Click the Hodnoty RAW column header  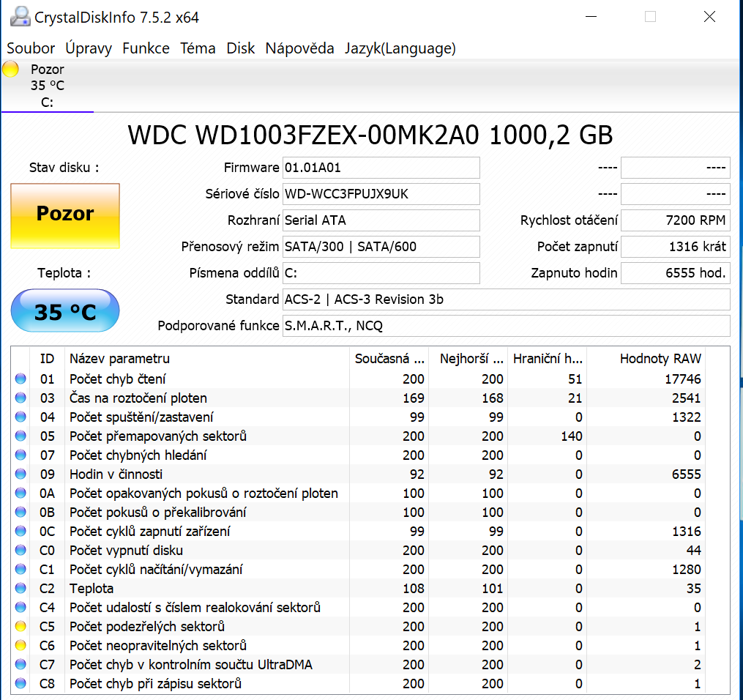[x=646, y=359]
